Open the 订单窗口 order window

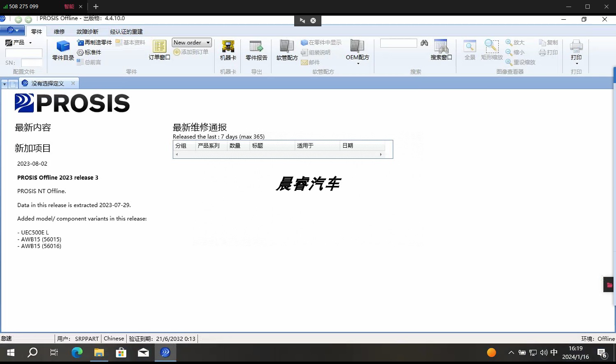click(x=159, y=50)
